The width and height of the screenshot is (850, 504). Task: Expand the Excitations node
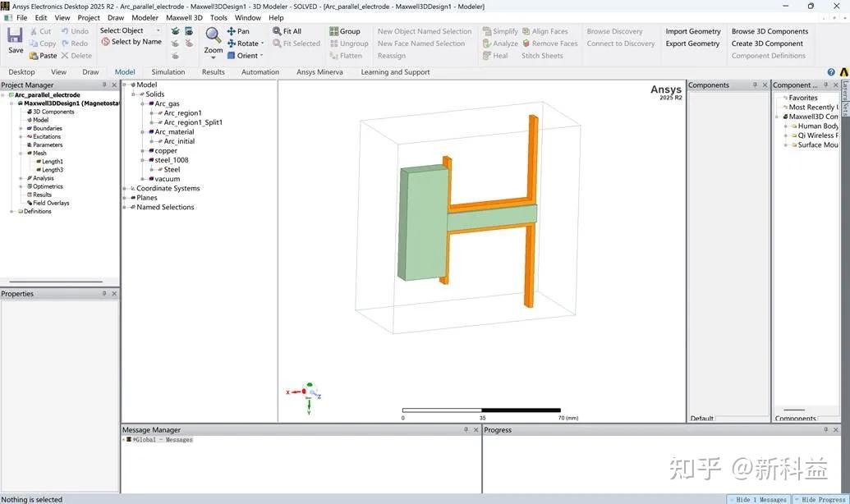click(21, 136)
